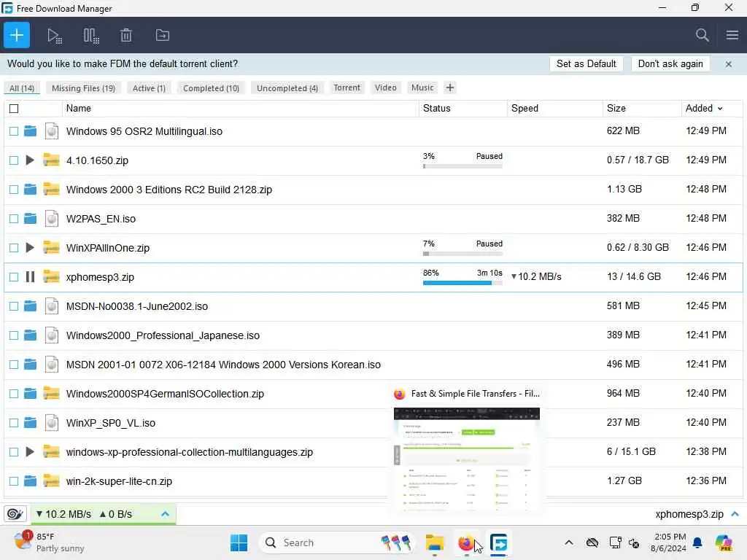
Task: Start all downloads toolbar icon
Action: coord(54,36)
